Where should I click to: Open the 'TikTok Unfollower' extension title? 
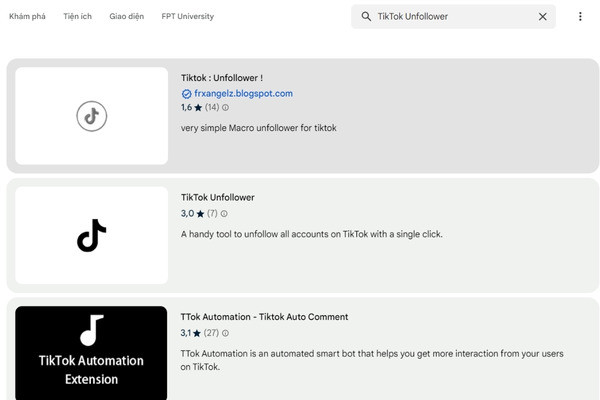point(218,198)
